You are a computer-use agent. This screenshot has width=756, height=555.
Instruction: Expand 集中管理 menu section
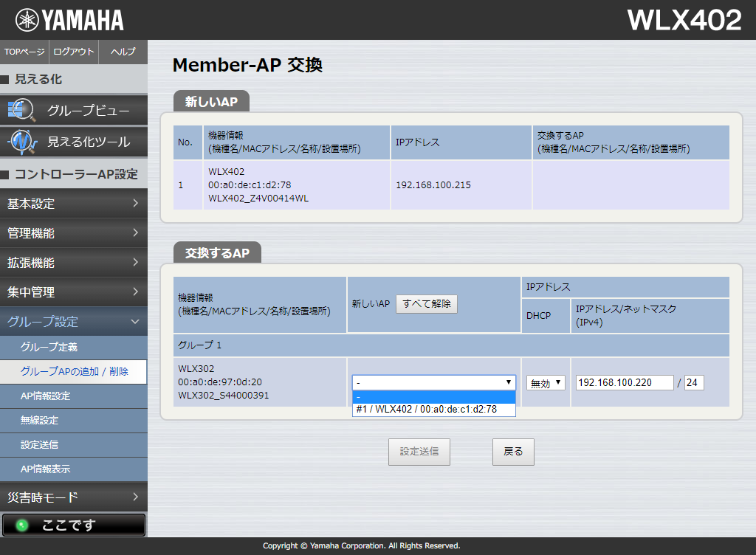click(74, 292)
